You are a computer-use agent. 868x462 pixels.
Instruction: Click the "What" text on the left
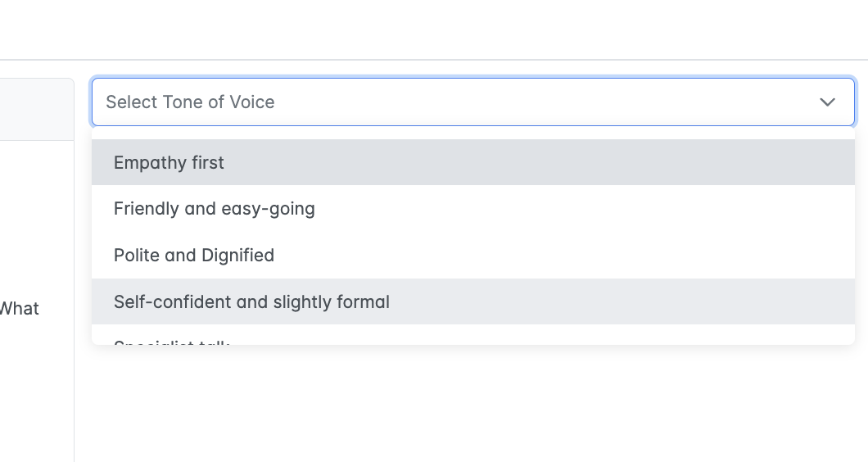click(x=20, y=309)
